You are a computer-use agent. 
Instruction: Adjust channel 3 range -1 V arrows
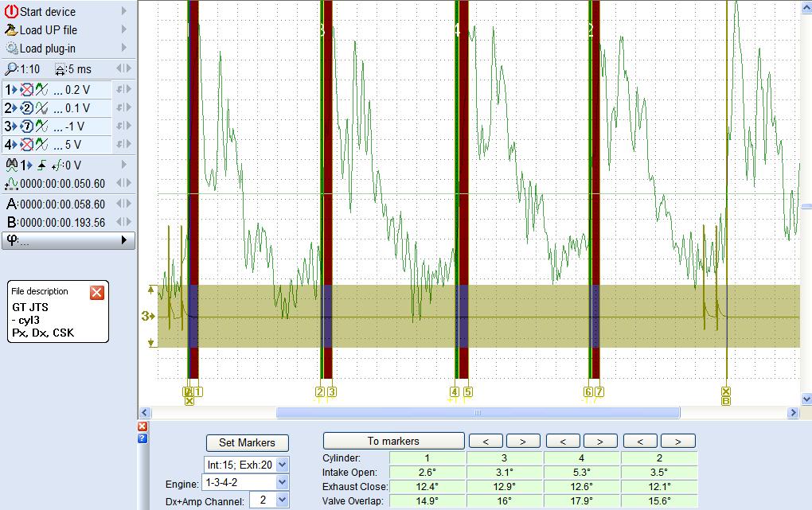[123, 125]
